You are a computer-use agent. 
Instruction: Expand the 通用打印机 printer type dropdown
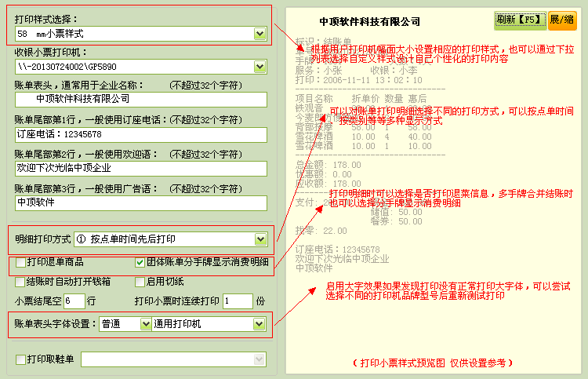(x=259, y=324)
